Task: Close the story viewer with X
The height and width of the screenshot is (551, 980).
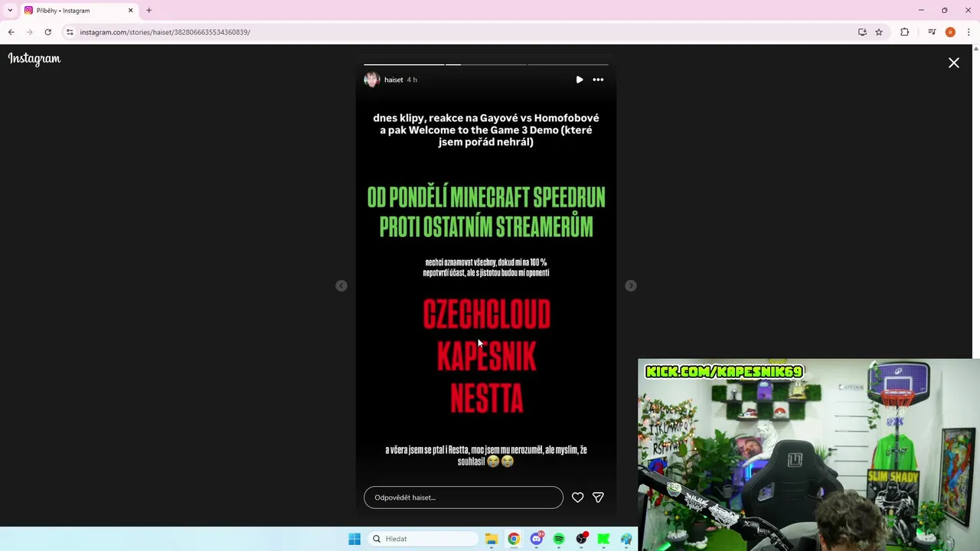Action: tap(954, 63)
